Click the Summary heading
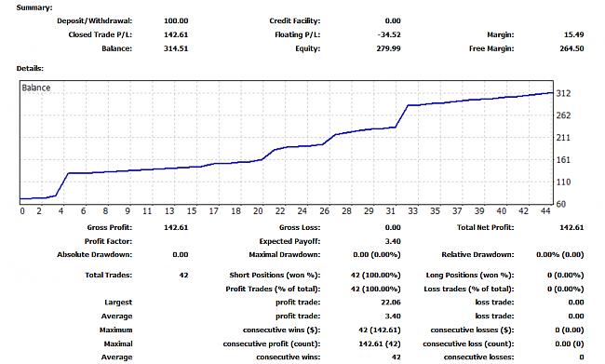The height and width of the screenshot is (364, 605). (x=34, y=7)
